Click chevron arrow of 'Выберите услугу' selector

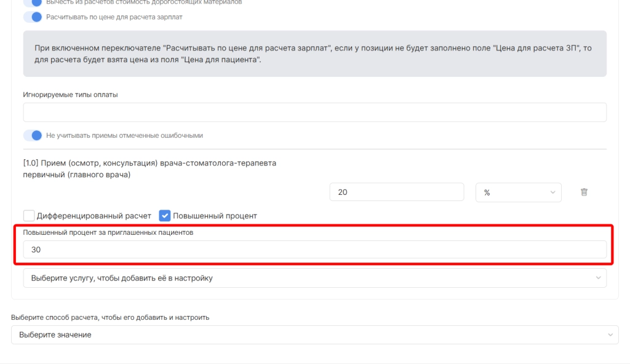598,278
